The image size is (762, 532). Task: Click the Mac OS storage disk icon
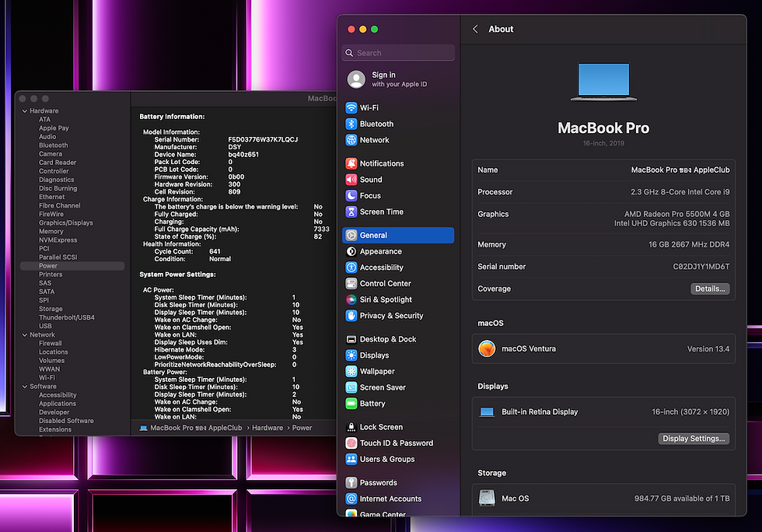pos(487,499)
